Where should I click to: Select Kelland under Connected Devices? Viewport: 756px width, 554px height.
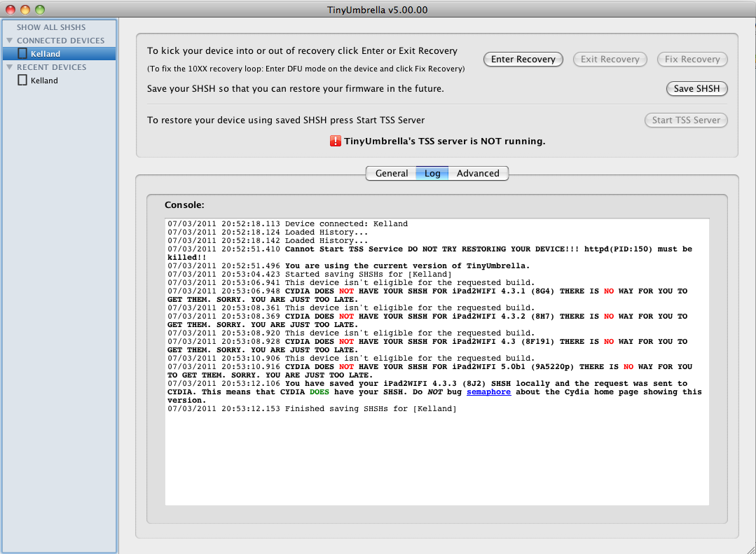tap(60, 53)
